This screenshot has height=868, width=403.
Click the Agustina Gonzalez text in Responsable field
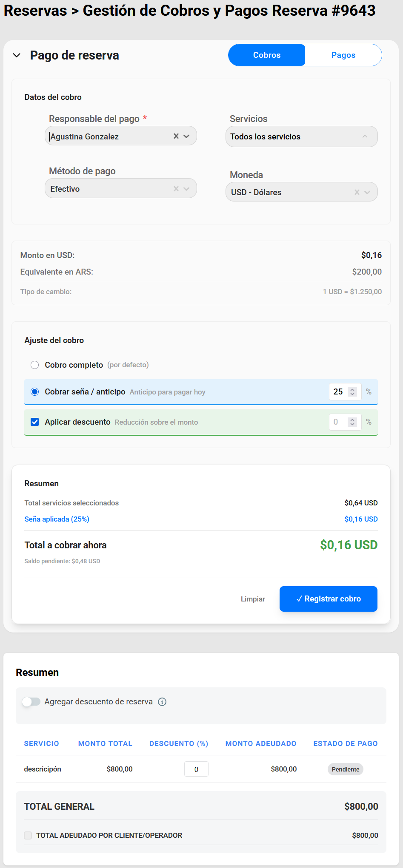(85, 136)
